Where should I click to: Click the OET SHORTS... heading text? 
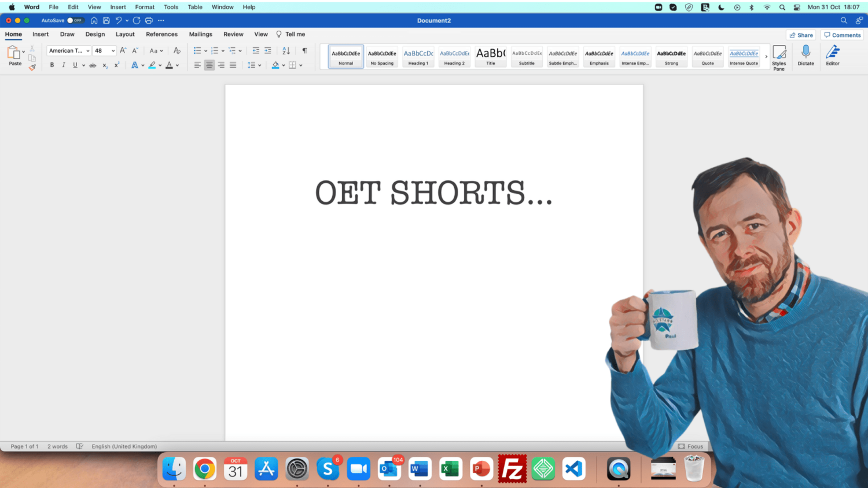coord(434,193)
